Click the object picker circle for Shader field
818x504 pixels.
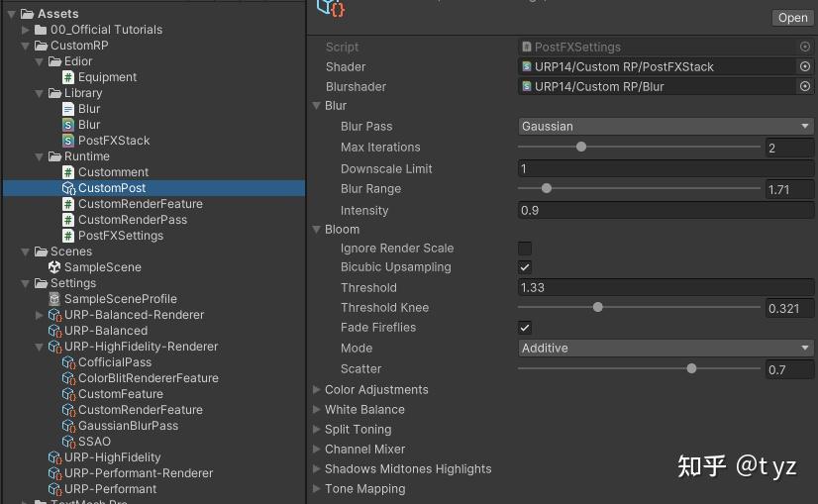[x=804, y=66]
